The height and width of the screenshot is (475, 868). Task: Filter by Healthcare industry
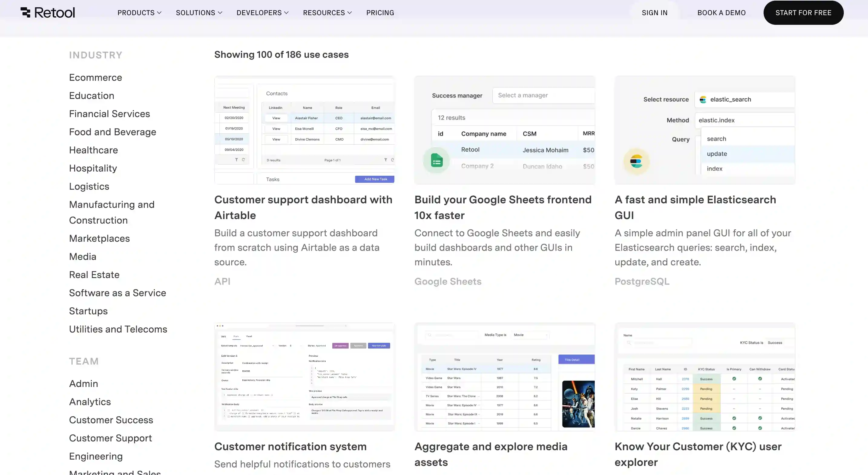click(x=93, y=150)
